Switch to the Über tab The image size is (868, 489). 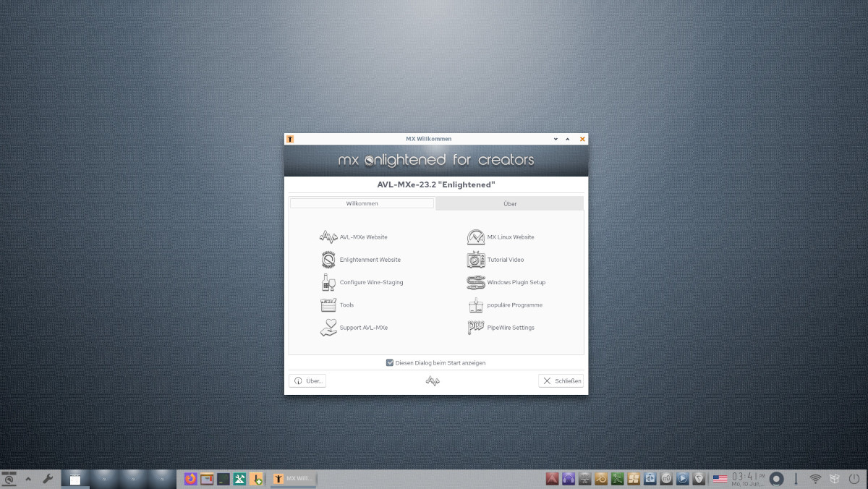[510, 204]
